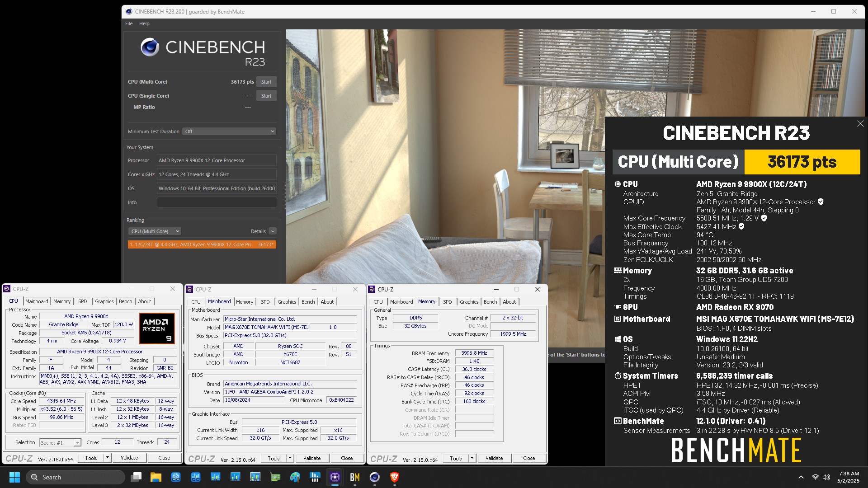Viewport: 868px width, 488px height.
Task: Switch to the SPD tab in the CPU-Z CPU window
Action: pyautogui.click(x=83, y=301)
